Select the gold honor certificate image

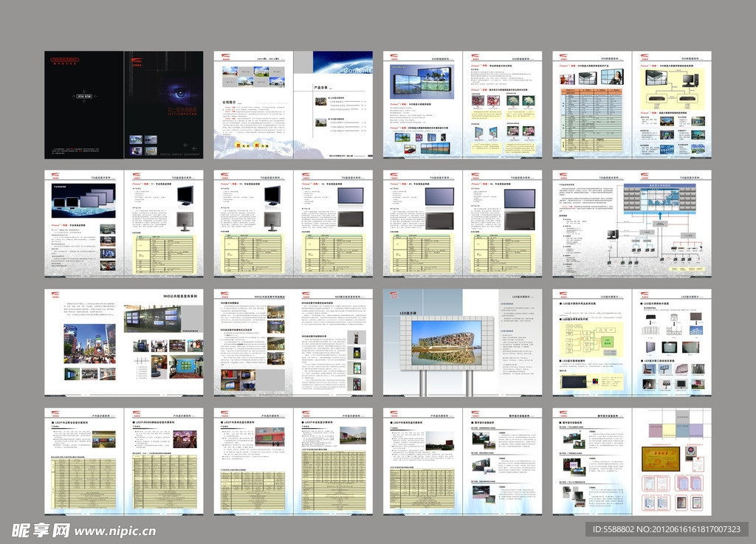click(659, 457)
